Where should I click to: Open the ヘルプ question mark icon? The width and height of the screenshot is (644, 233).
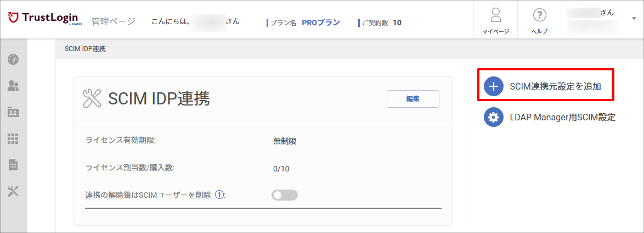point(539,15)
